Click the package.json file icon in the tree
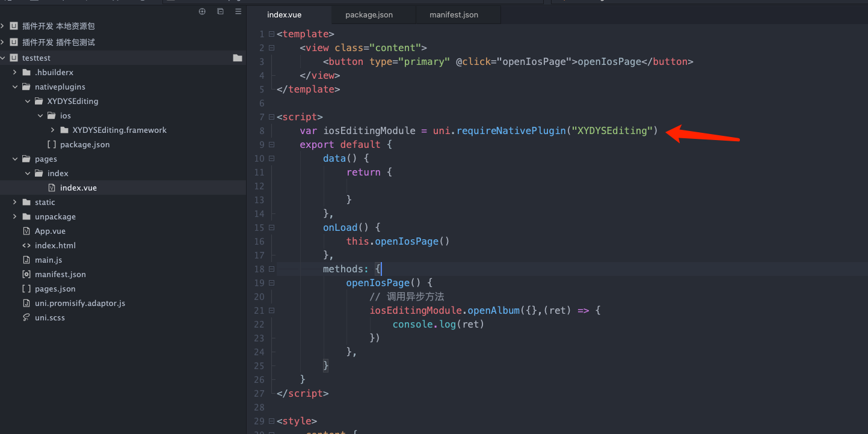The image size is (868, 434). coord(52,144)
